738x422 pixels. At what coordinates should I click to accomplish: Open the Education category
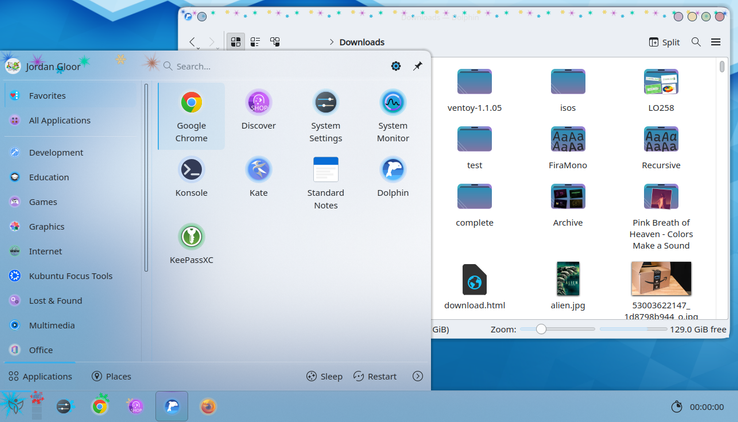pos(71,177)
